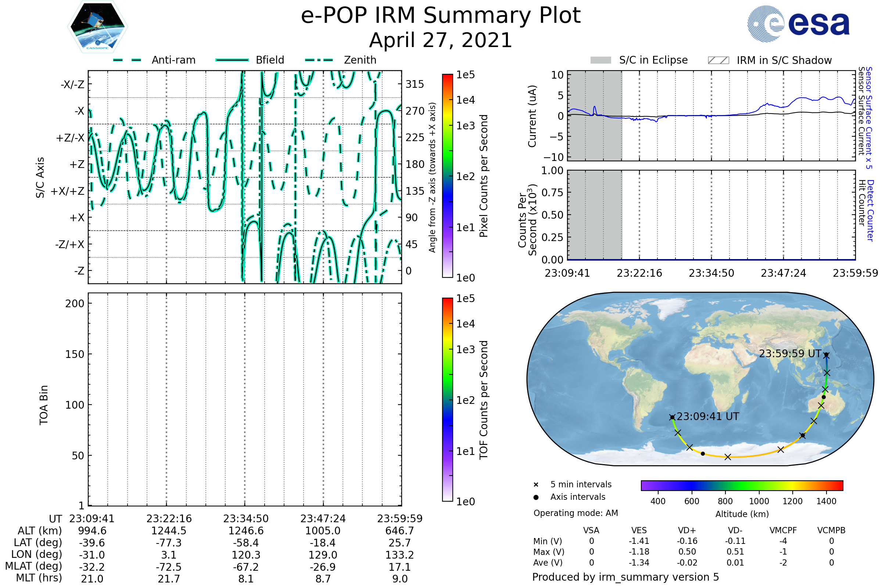
Task: Click the Operating mode: AM text
Action: tap(576, 513)
